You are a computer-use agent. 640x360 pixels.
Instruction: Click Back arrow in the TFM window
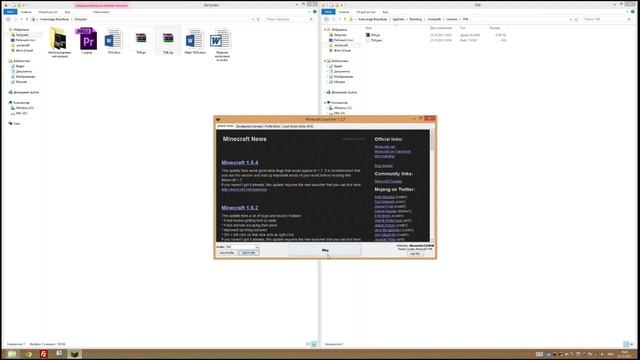click(x=326, y=19)
